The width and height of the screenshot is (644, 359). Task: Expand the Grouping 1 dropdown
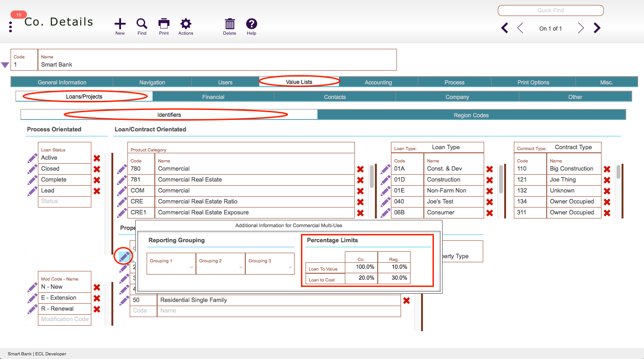pyautogui.click(x=171, y=263)
